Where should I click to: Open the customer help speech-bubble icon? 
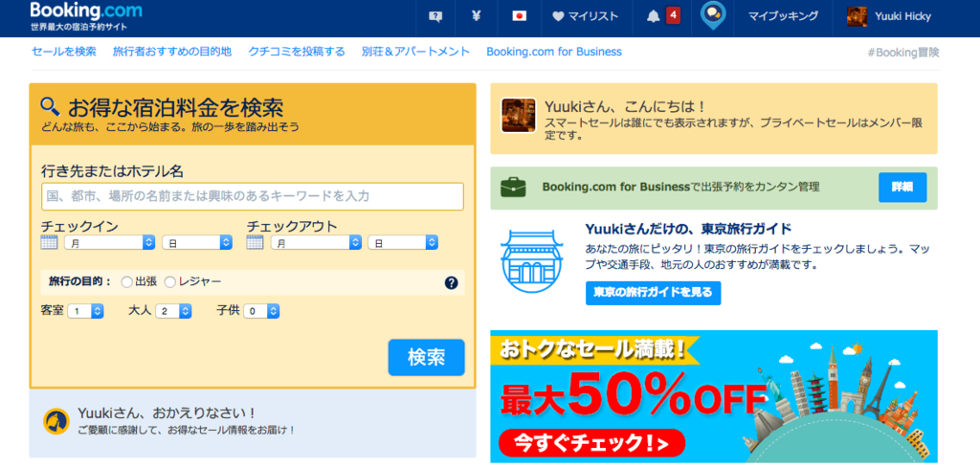435,17
